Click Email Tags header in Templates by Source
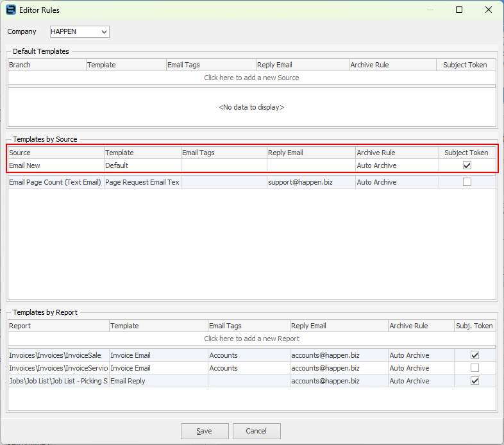The image size is (504, 445). [x=224, y=153]
